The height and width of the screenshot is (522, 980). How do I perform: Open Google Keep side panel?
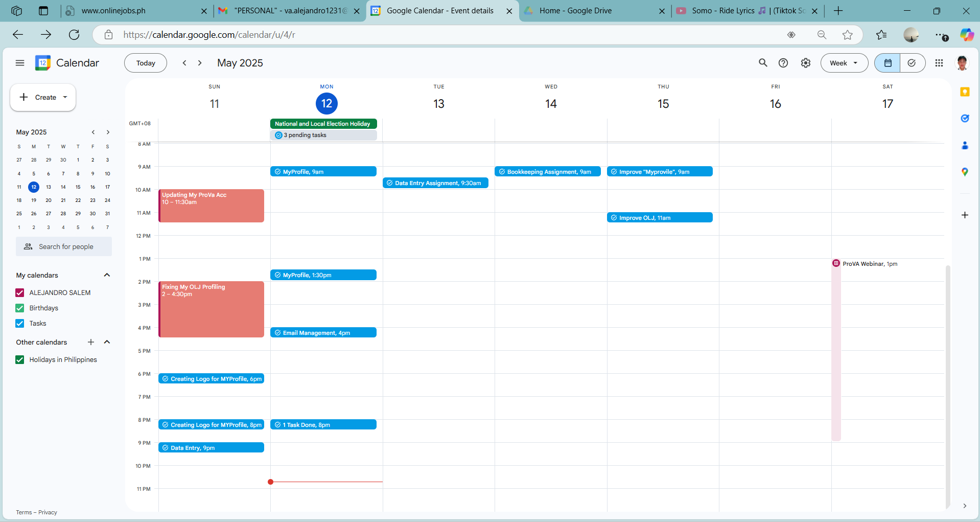(965, 92)
